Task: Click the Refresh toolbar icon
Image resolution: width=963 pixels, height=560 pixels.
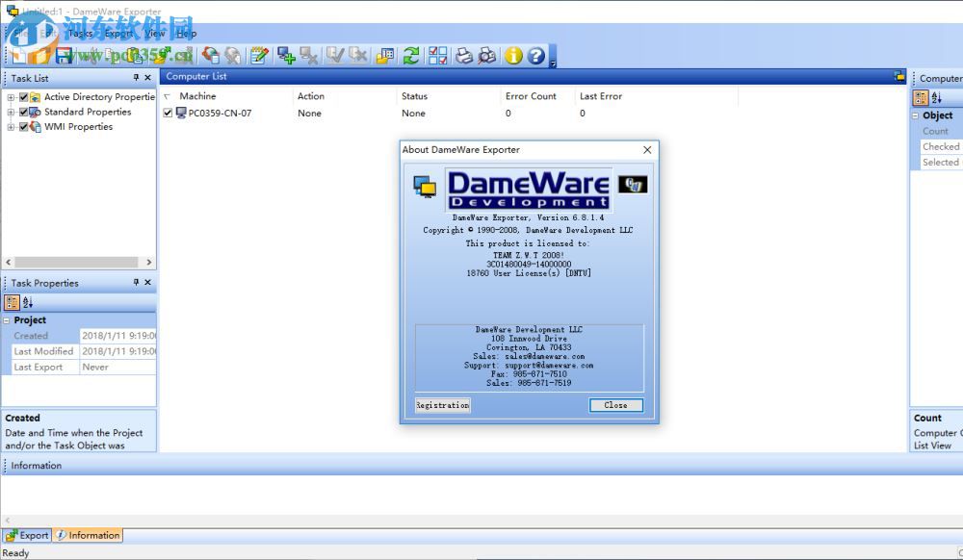Action: pos(412,55)
